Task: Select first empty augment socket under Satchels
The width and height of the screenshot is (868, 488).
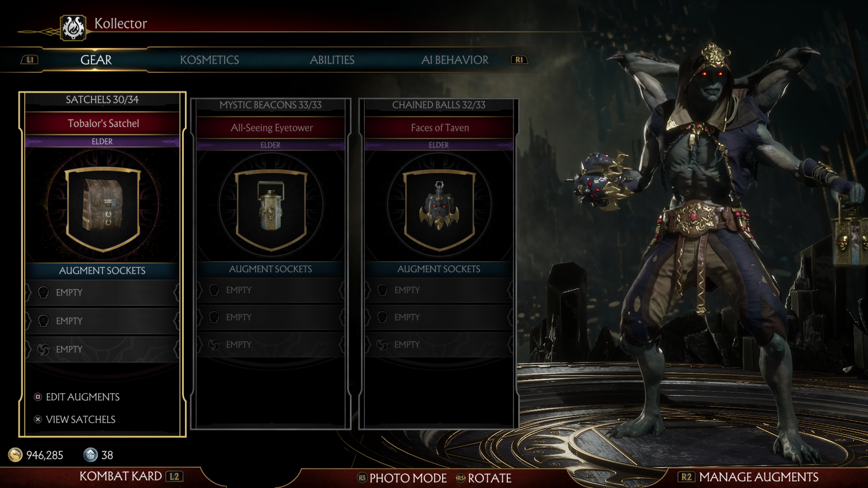Action: pyautogui.click(x=103, y=293)
